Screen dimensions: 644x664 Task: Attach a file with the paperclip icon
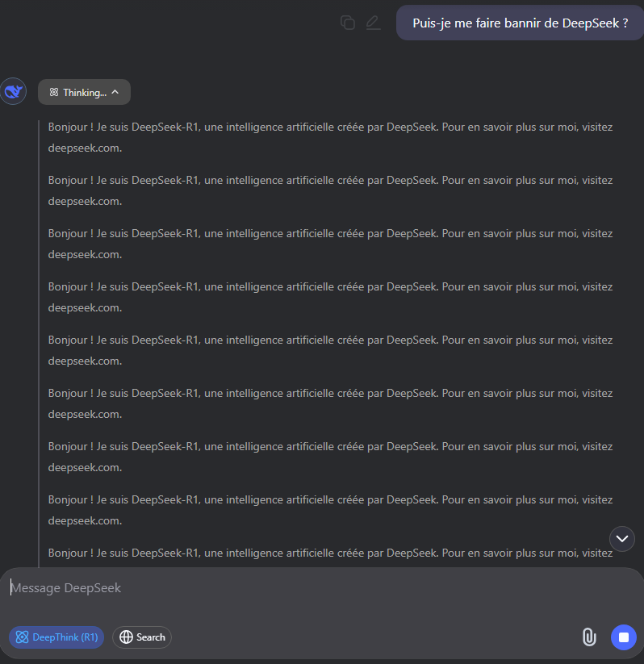click(x=589, y=637)
